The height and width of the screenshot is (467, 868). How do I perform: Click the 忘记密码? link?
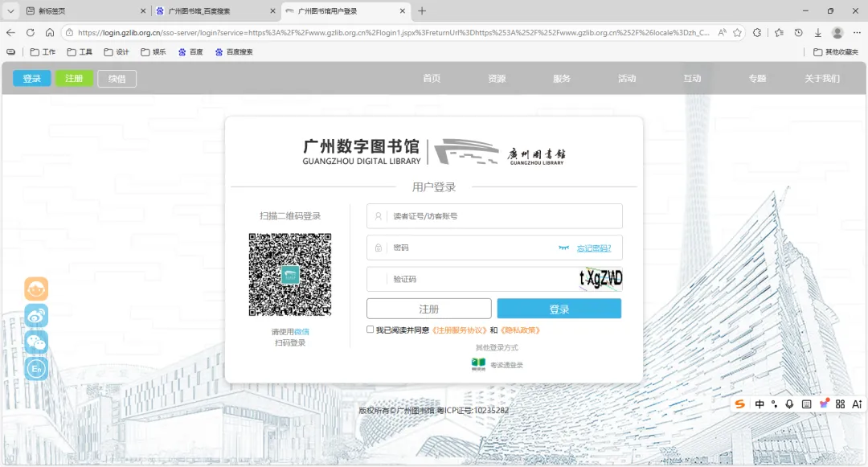pyautogui.click(x=594, y=248)
